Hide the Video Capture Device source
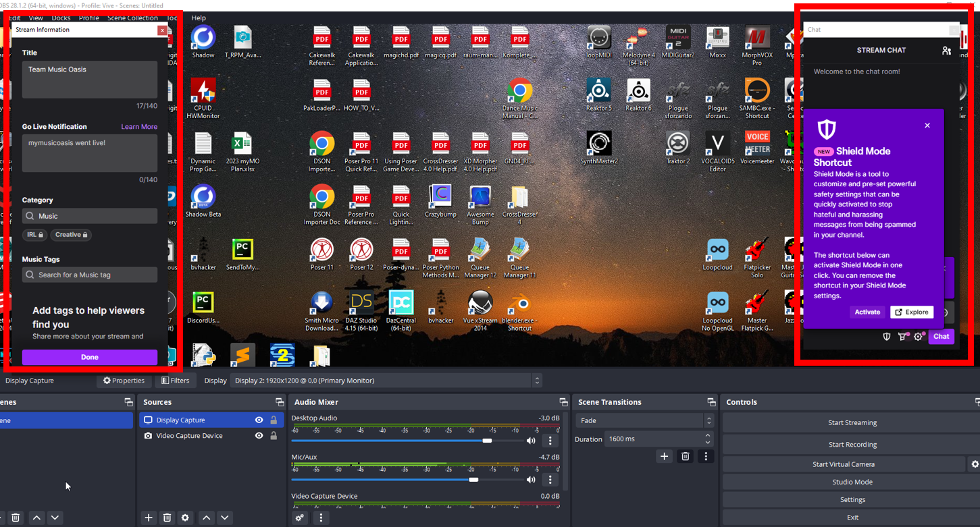The image size is (980, 527). coord(259,436)
